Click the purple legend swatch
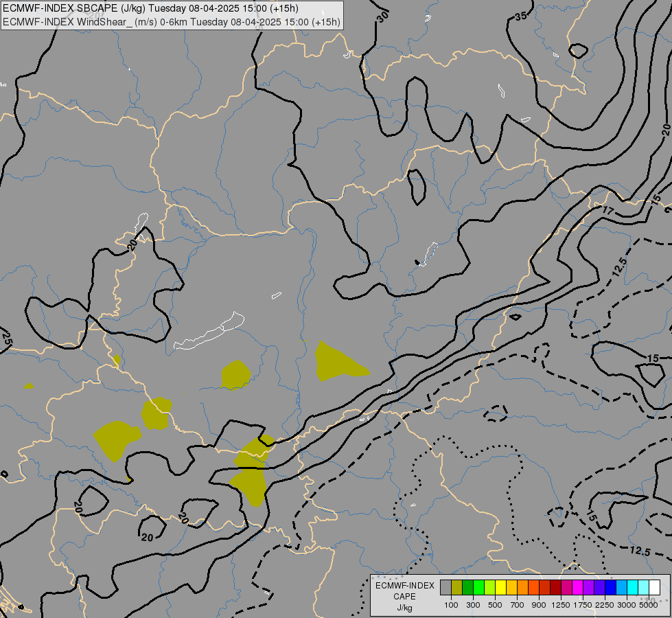This screenshot has width=672, height=618. [588, 587]
